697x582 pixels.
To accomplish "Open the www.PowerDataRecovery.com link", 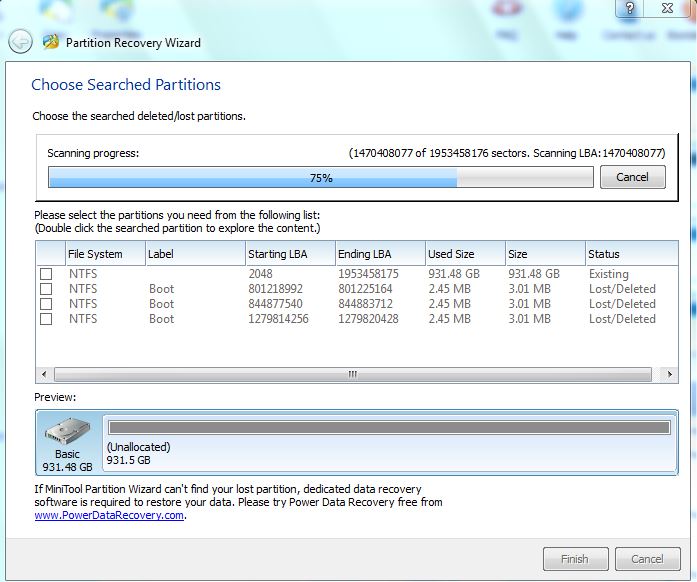I will (x=109, y=515).
